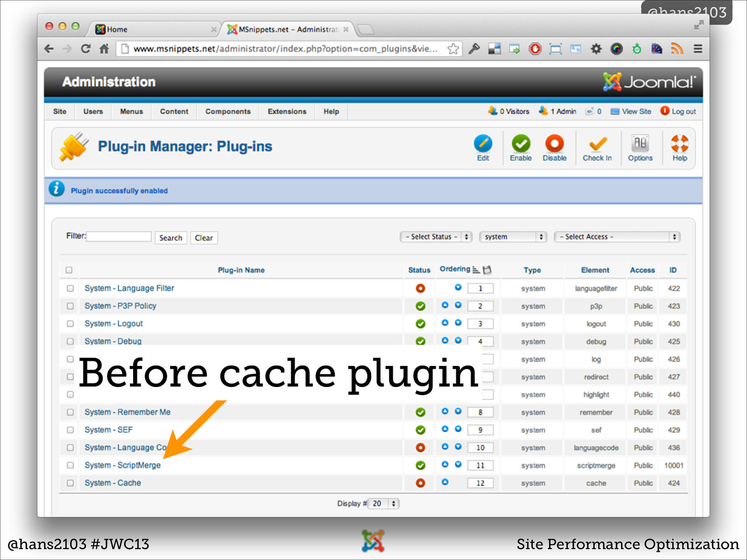The image size is (747, 560).
Task: Open the System - Remember Me plugin link
Action: (127, 413)
